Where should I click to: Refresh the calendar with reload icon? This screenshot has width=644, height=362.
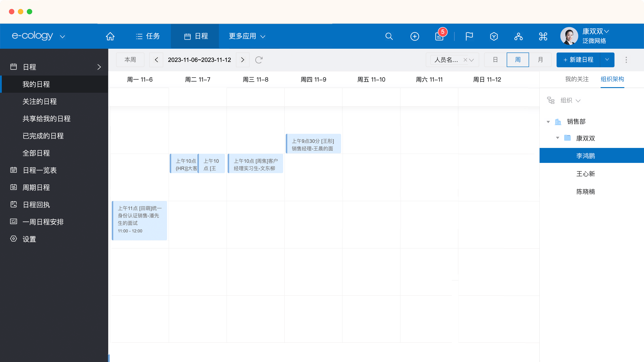[259, 60]
